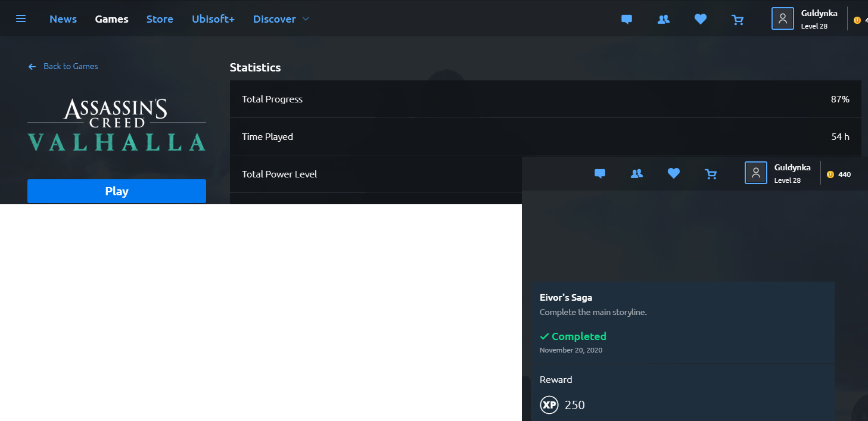
Task: Click the Statistics heading
Action: tap(255, 67)
